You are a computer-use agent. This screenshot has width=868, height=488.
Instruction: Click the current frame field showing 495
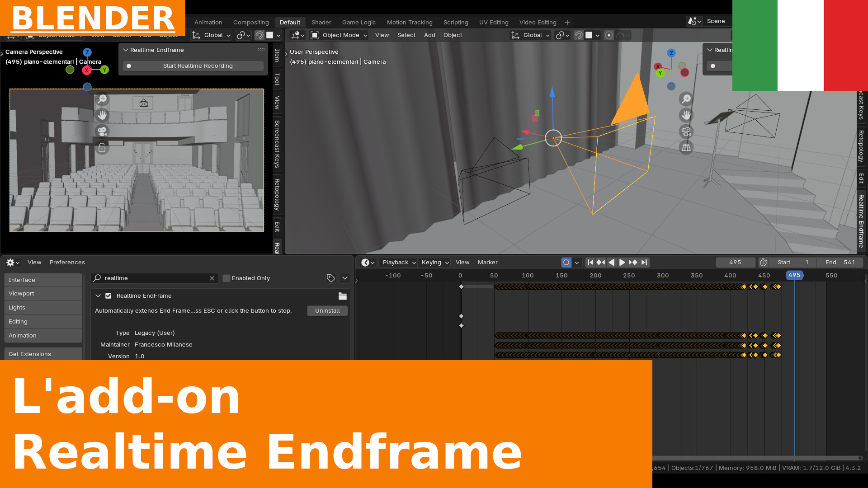pyautogui.click(x=735, y=263)
